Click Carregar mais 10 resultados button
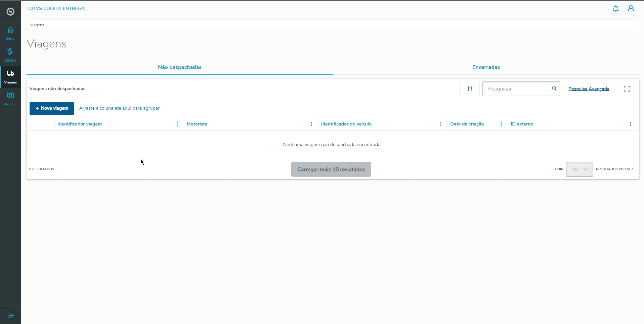The width and height of the screenshot is (644, 324). [x=331, y=169]
